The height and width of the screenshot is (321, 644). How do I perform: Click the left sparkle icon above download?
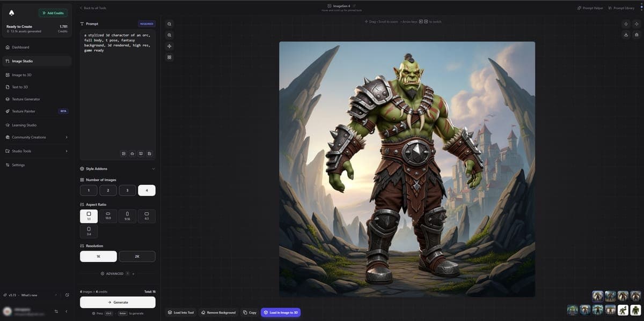pyautogui.click(x=626, y=24)
